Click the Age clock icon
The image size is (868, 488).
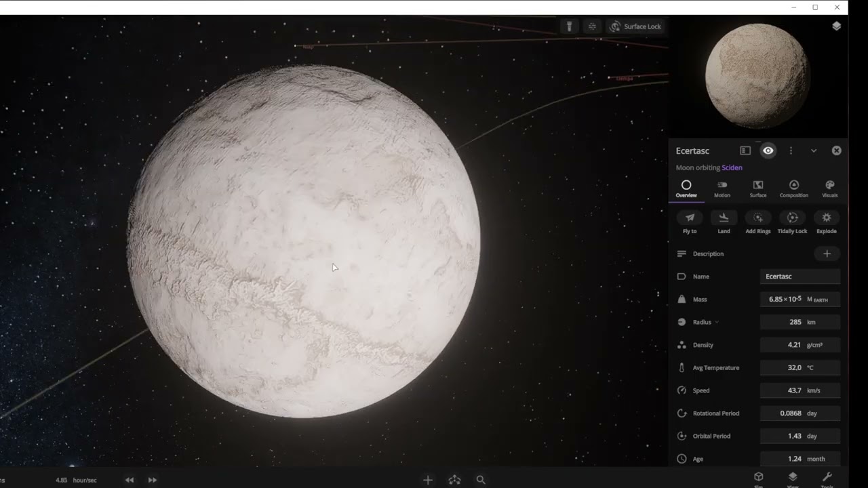pyautogui.click(x=682, y=459)
